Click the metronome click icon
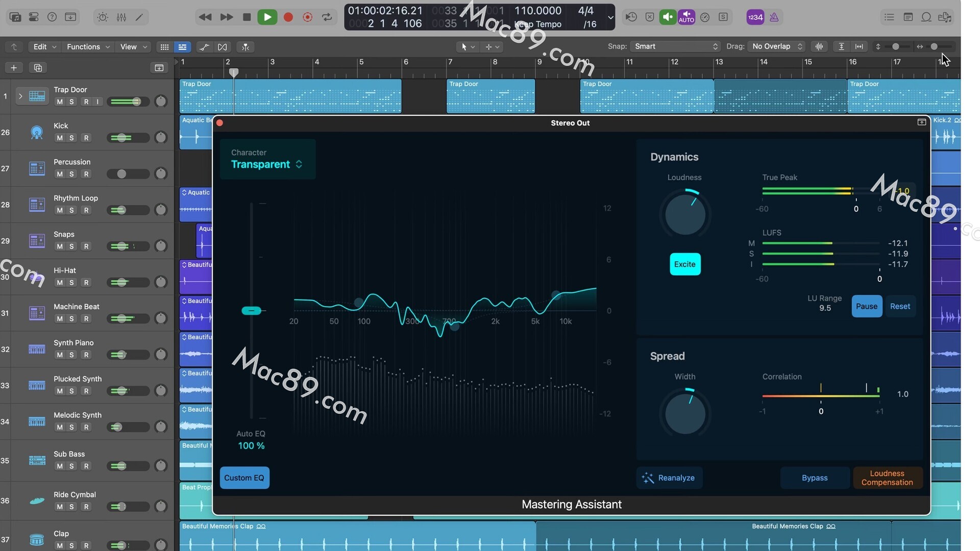Image resolution: width=980 pixels, height=551 pixels. coord(774,17)
